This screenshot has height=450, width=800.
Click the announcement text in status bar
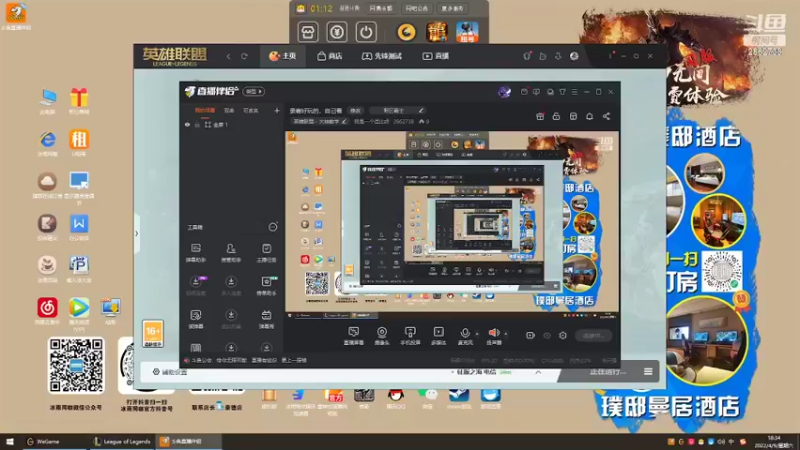pyautogui.click(x=249, y=360)
